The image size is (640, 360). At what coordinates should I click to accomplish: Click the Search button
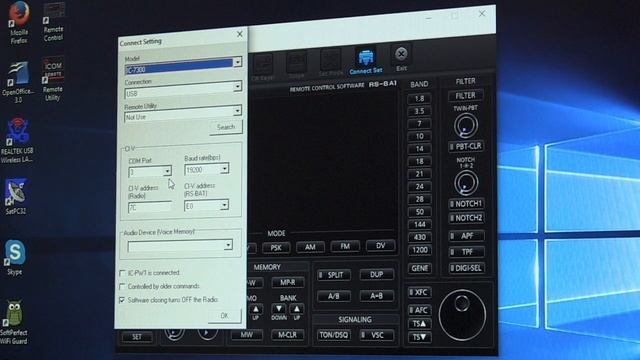point(226,127)
